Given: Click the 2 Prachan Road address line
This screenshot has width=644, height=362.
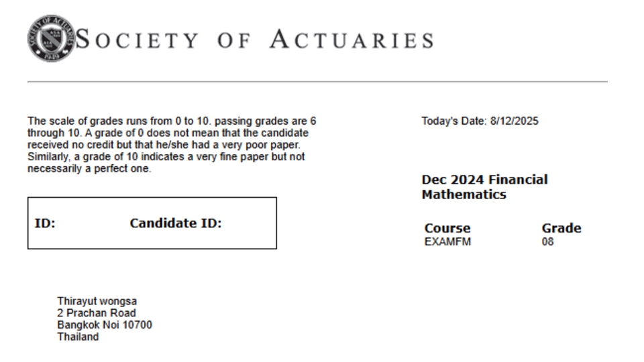Looking at the screenshot, I should point(97,313).
